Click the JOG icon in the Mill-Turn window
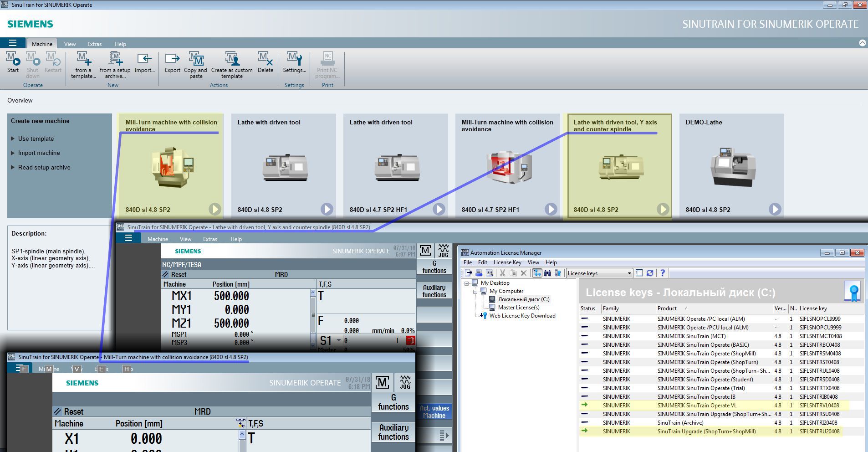 click(x=405, y=382)
